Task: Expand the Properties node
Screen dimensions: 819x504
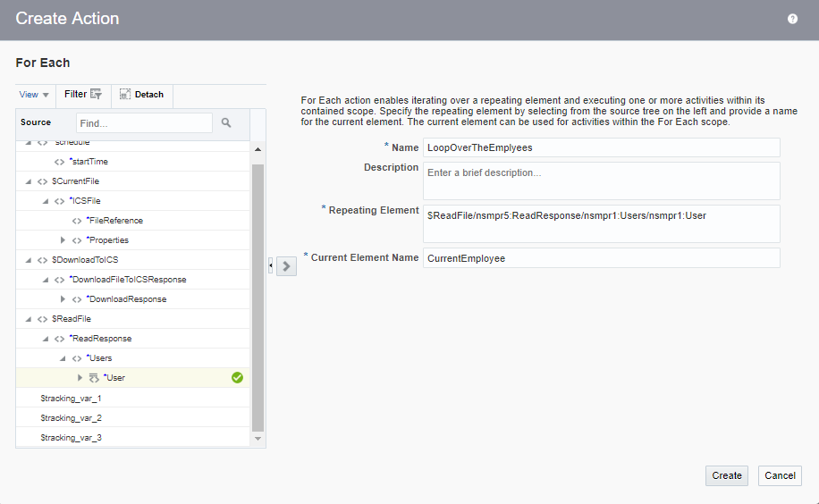Action: coord(63,240)
